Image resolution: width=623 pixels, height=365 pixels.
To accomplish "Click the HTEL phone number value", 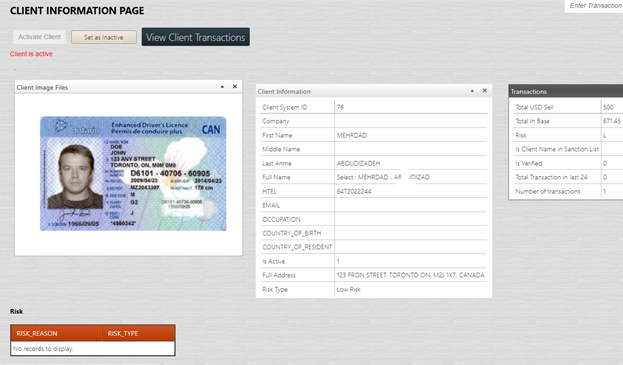I will click(354, 191).
